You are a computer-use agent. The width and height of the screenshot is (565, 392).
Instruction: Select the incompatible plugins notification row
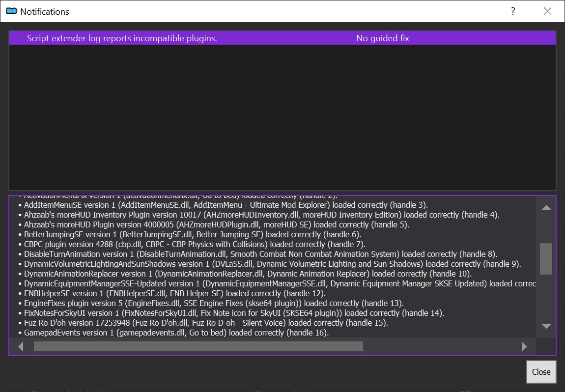(282, 38)
